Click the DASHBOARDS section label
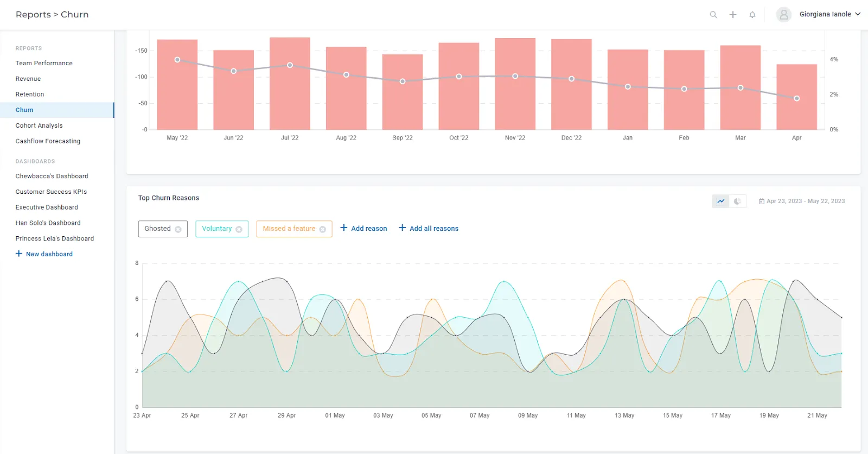This screenshot has height=454, width=868. pyautogui.click(x=35, y=161)
